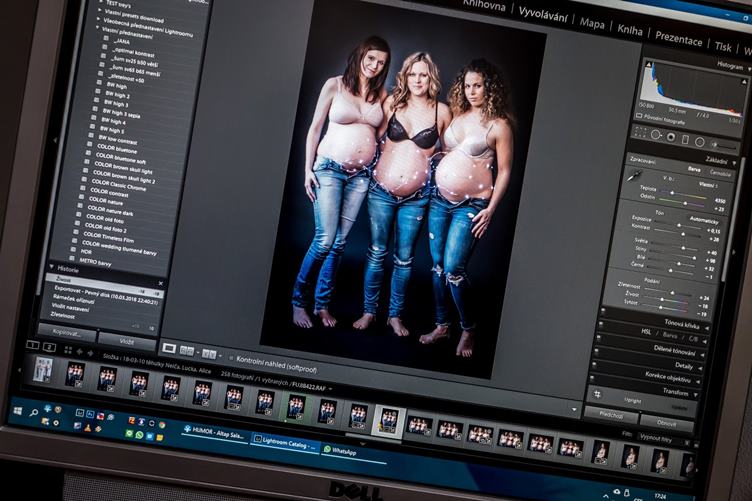
Task: Select Rámeček oříznutí history step
Action: click(x=73, y=299)
